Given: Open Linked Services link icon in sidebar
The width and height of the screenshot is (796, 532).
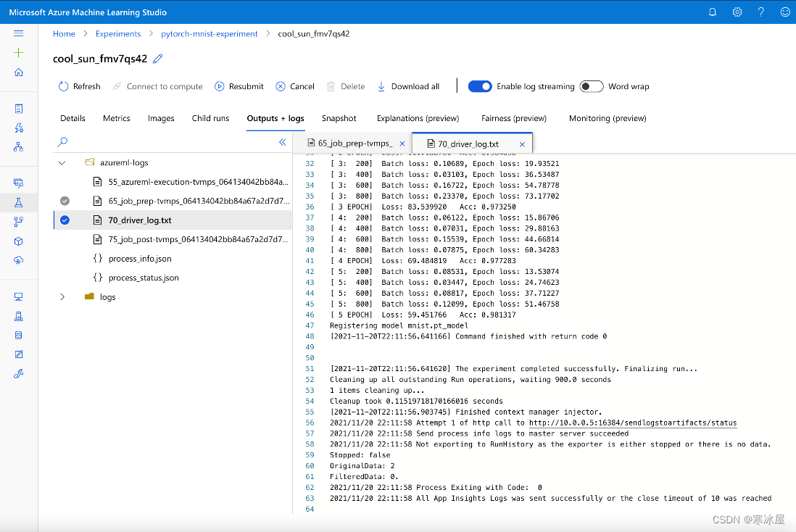Looking at the screenshot, I should click(x=19, y=374).
